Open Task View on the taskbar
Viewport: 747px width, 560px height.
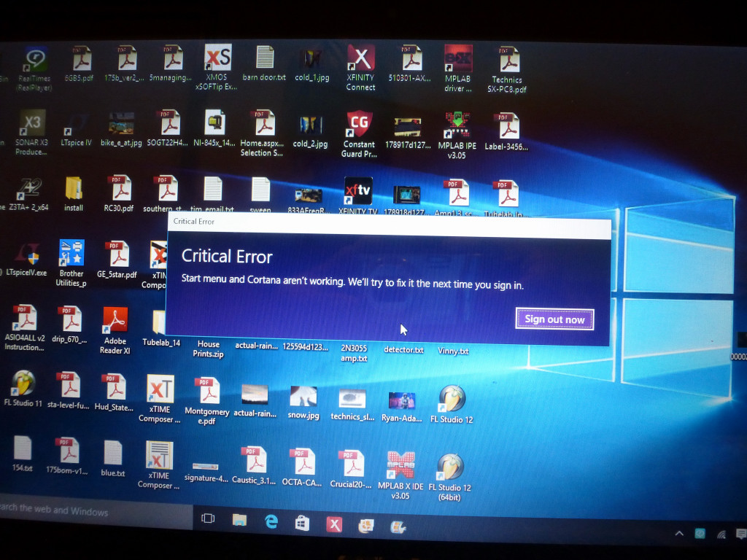click(208, 518)
